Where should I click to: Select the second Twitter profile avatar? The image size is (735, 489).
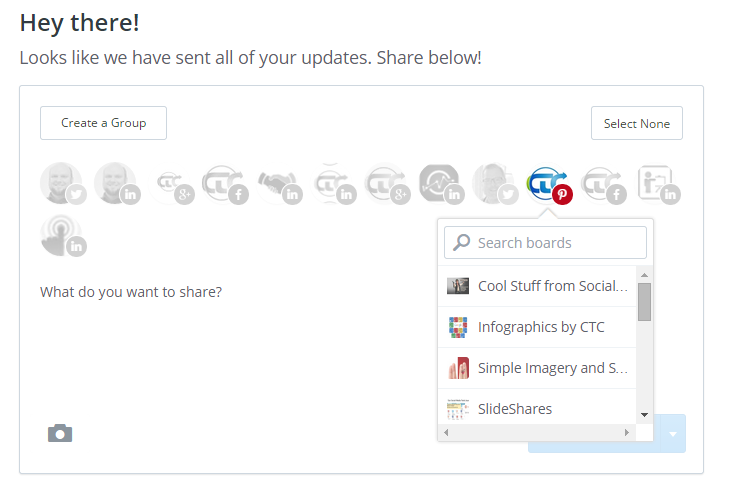pyautogui.click(x=495, y=184)
